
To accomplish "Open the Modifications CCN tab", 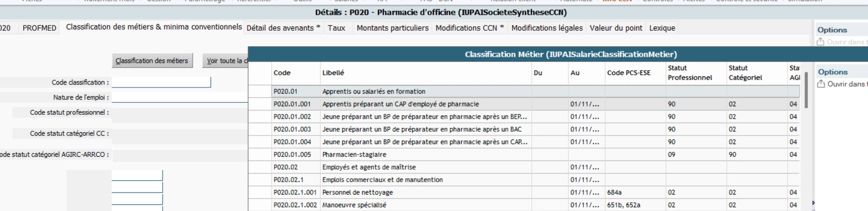I will (x=469, y=28).
